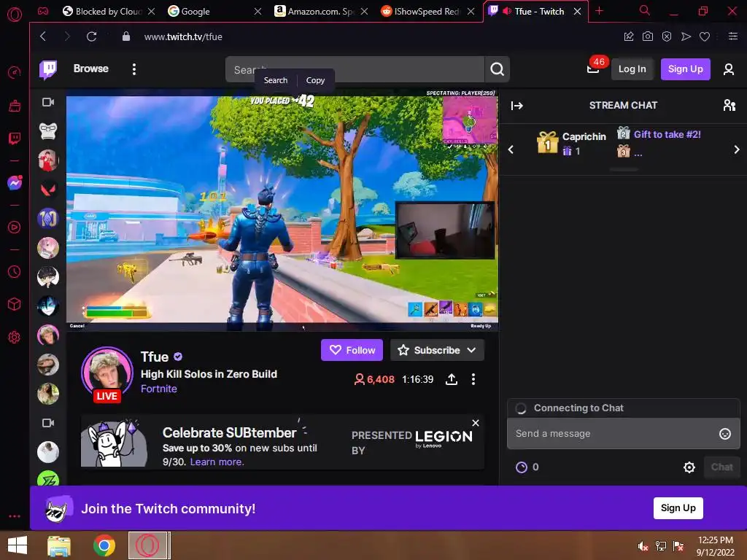Open Opera player sidebar icon
Screen dimensions: 747x560
pyautogui.click(x=15, y=227)
